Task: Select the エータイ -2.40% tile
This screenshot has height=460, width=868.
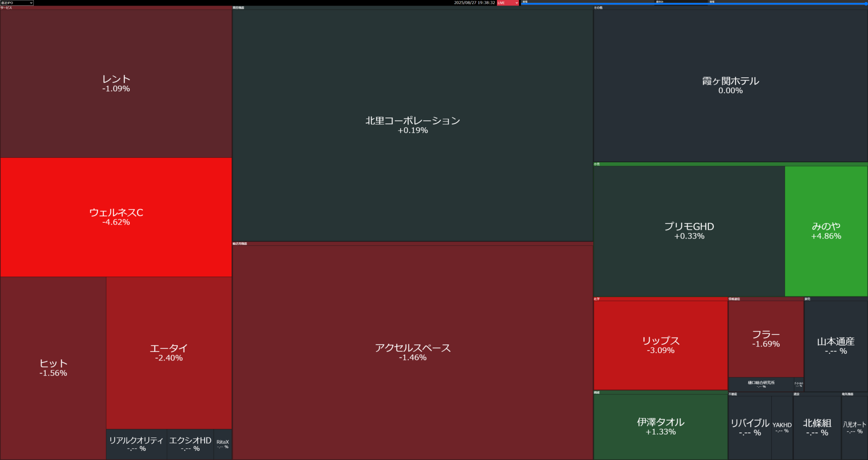Action: (x=169, y=353)
